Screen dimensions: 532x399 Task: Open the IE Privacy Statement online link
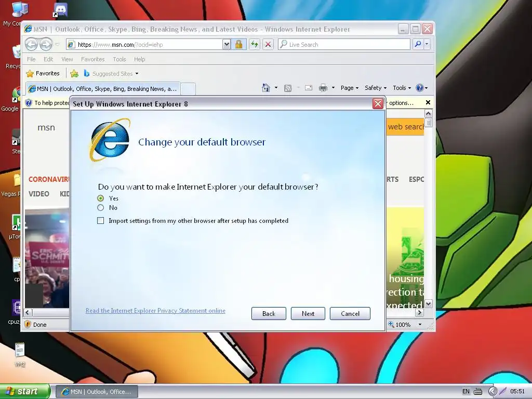[155, 311]
